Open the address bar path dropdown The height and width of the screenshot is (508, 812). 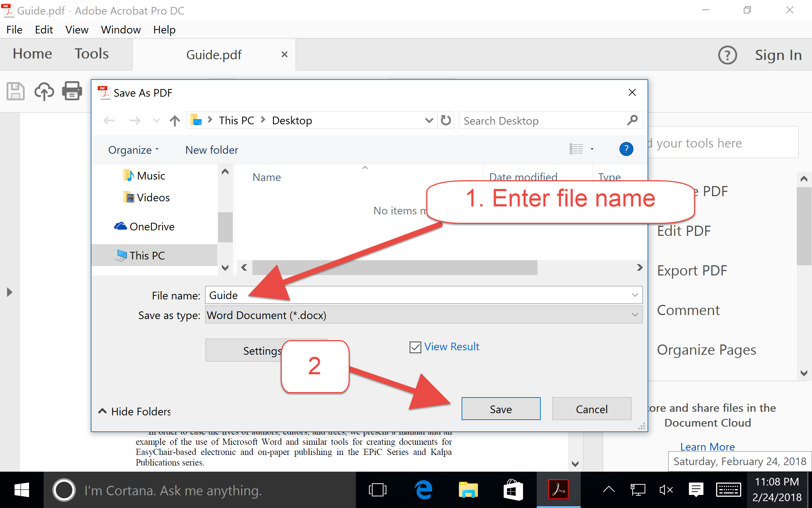click(429, 120)
